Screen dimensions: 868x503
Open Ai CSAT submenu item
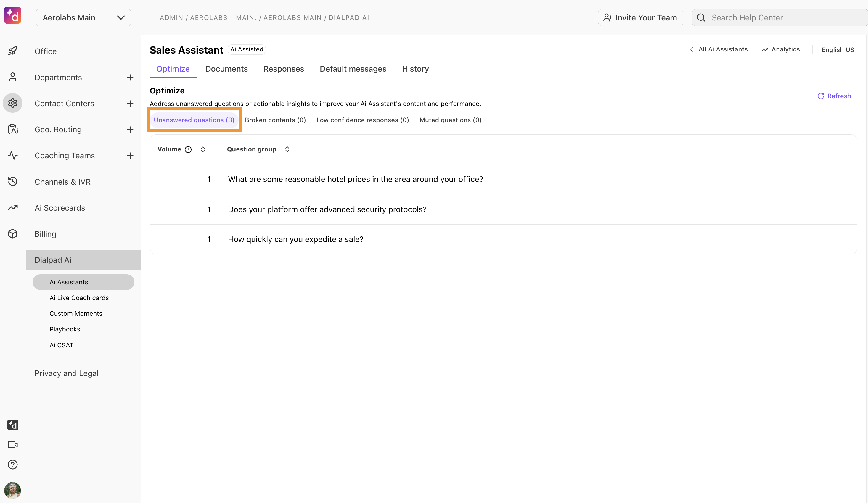coord(61,345)
